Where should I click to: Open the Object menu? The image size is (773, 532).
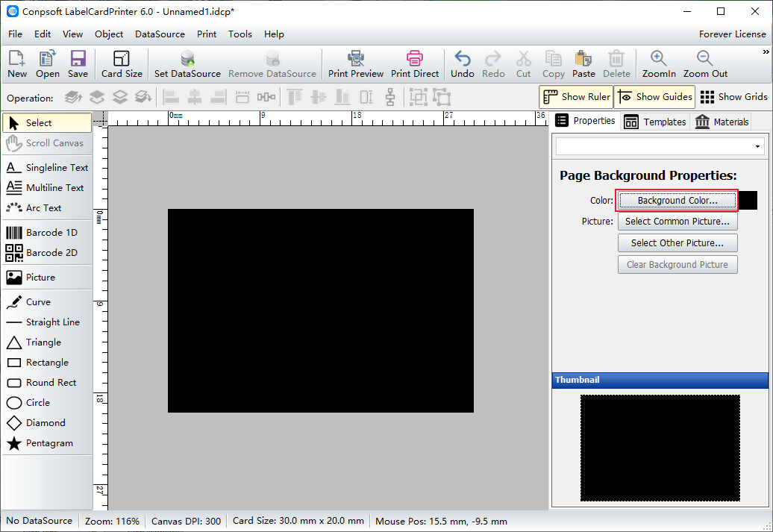click(x=109, y=34)
